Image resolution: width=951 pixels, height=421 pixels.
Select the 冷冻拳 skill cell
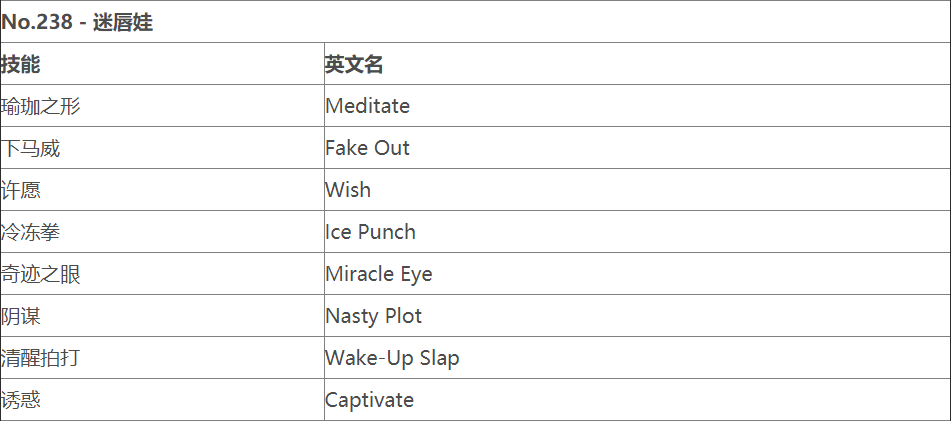[31, 232]
